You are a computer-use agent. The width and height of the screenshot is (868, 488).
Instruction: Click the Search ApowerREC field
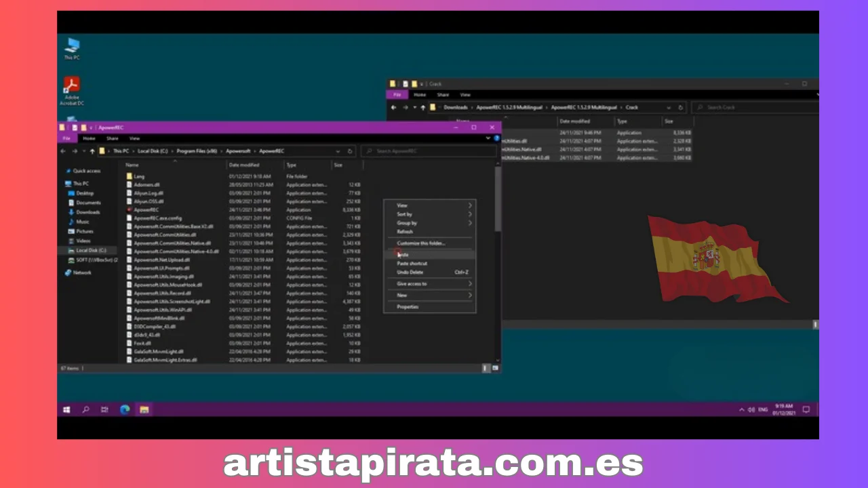[x=429, y=151]
